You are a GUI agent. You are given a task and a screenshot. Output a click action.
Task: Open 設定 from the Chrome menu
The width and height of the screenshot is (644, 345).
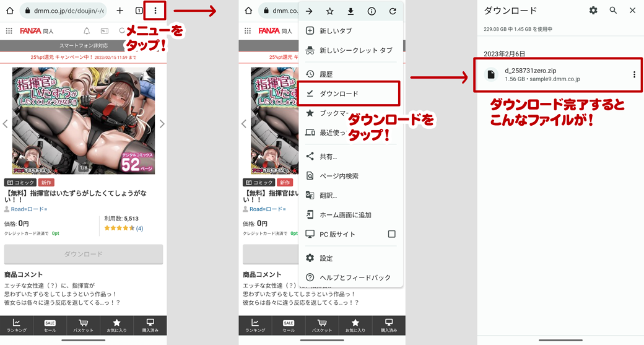(350, 258)
